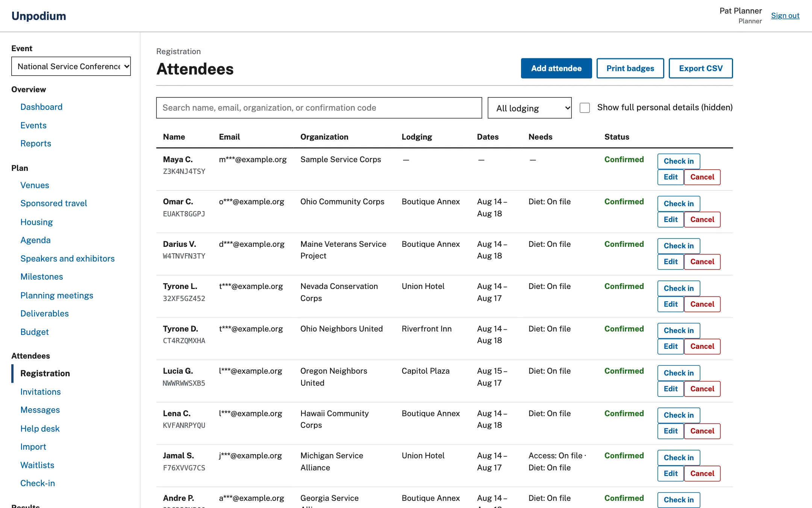Open Reports from the sidebar

pyautogui.click(x=36, y=143)
